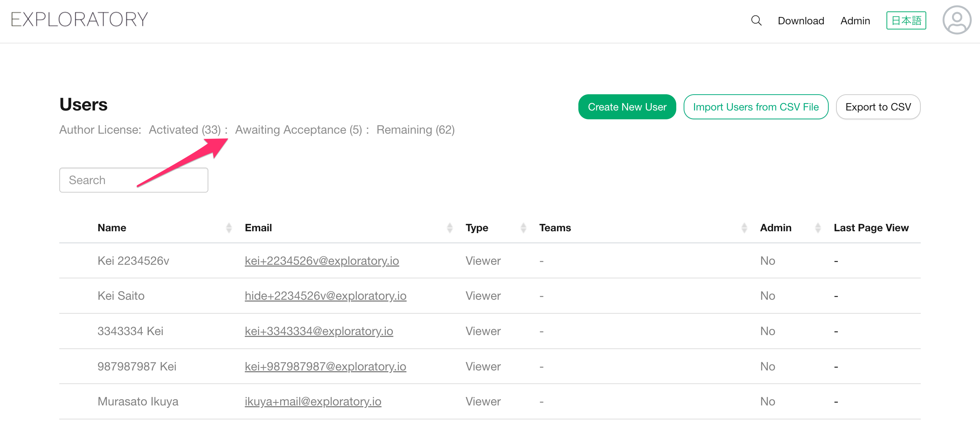980x422 pixels.
Task: Click ikuya+mail@exploratory.io email link
Action: click(313, 401)
